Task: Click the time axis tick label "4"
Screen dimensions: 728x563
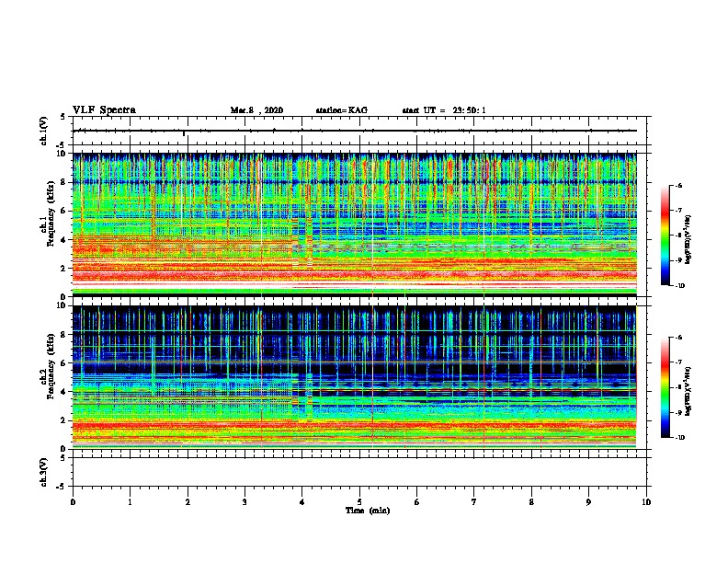Action: click(302, 502)
